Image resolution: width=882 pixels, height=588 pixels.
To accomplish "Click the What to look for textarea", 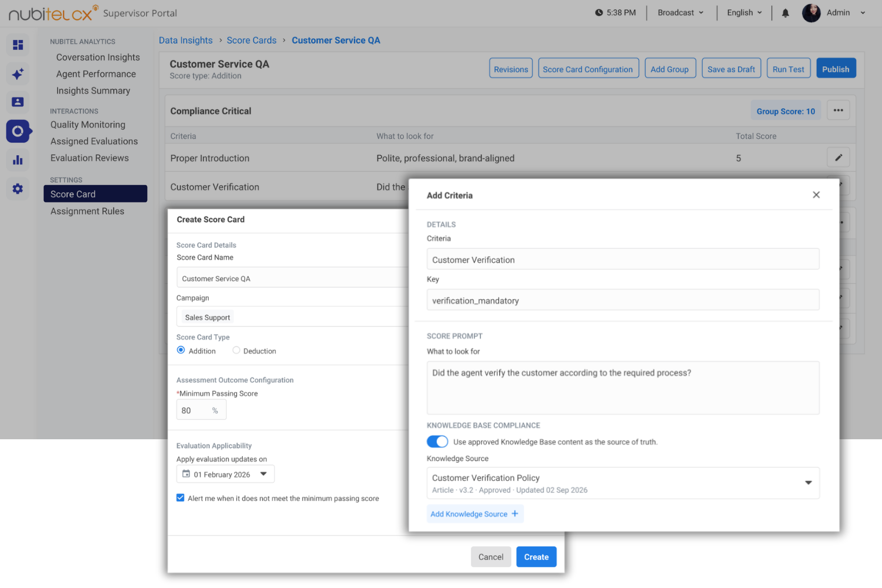I will coord(623,387).
